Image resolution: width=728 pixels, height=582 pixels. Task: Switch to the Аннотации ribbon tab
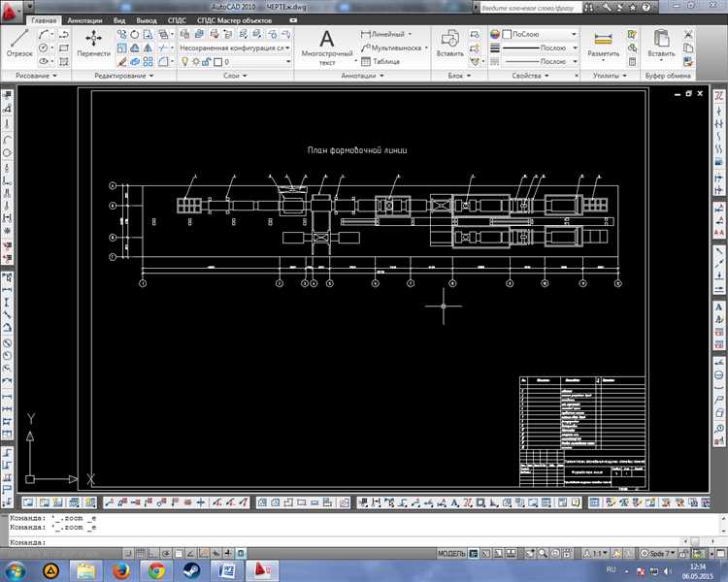84,20
